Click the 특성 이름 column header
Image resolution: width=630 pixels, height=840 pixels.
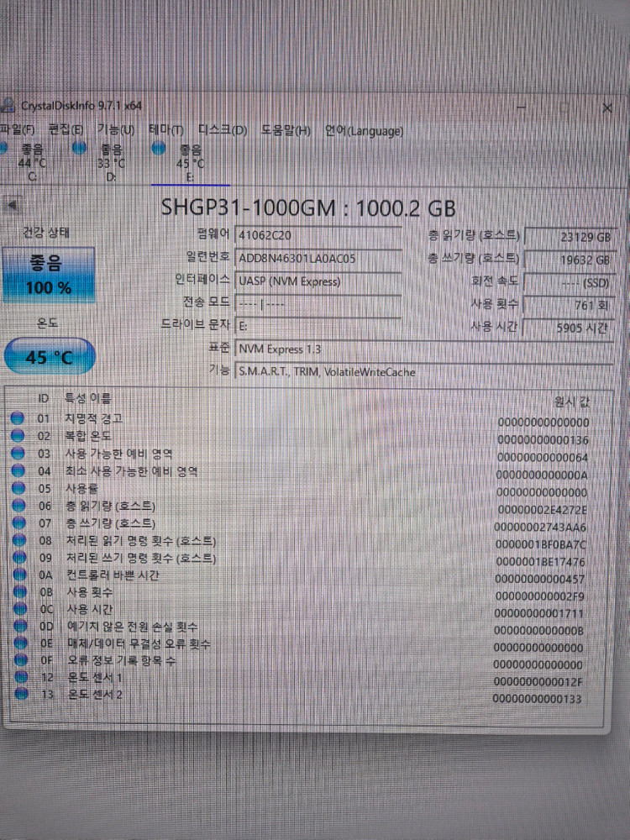88,398
